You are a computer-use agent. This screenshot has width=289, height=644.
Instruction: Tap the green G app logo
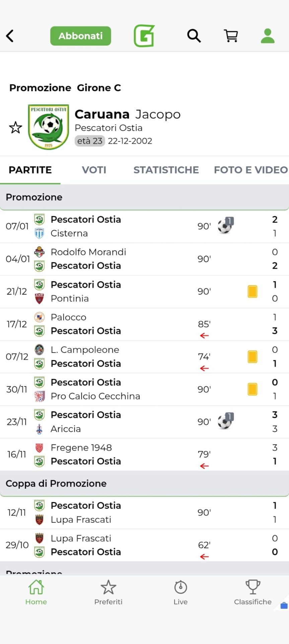point(144,36)
